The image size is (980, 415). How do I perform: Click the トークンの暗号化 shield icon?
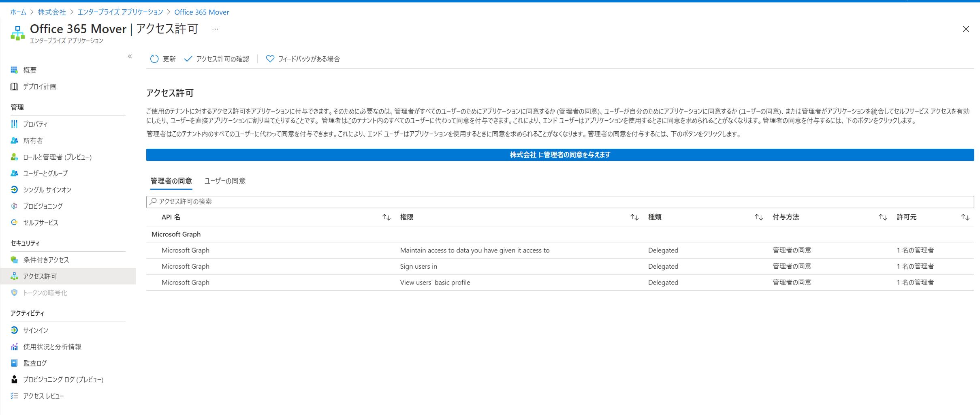click(14, 293)
